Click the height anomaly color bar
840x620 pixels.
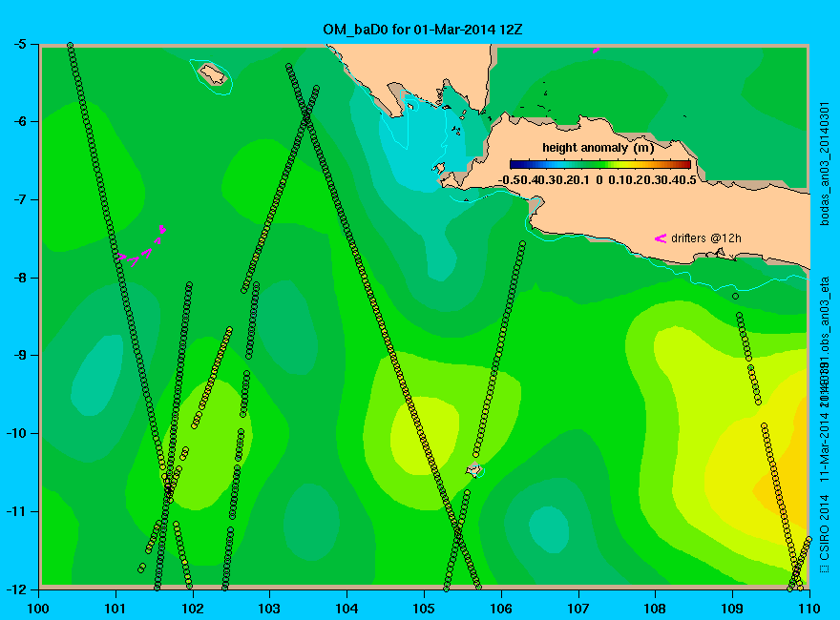click(x=600, y=164)
